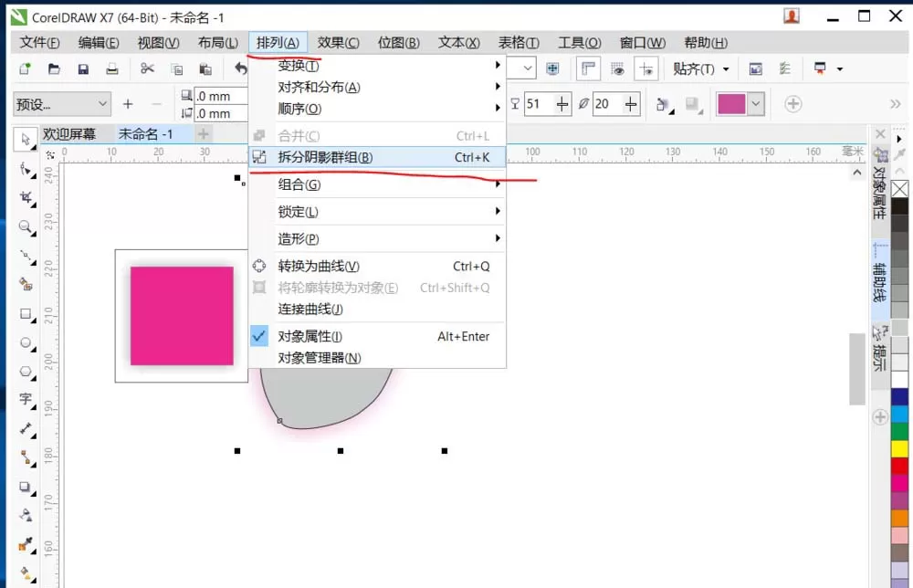The width and height of the screenshot is (913, 588).
Task: Select the Interactive Fill tool
Action: [x=25, y=573]
